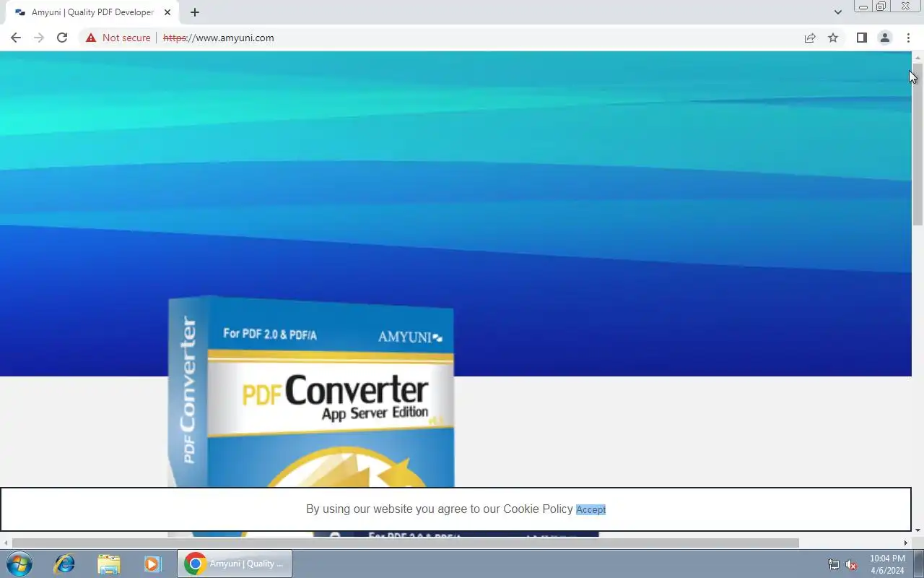Click the horizontal scrollbar left arrow
The width and height of the screenshot is (924, 578).
pos(6,543)
